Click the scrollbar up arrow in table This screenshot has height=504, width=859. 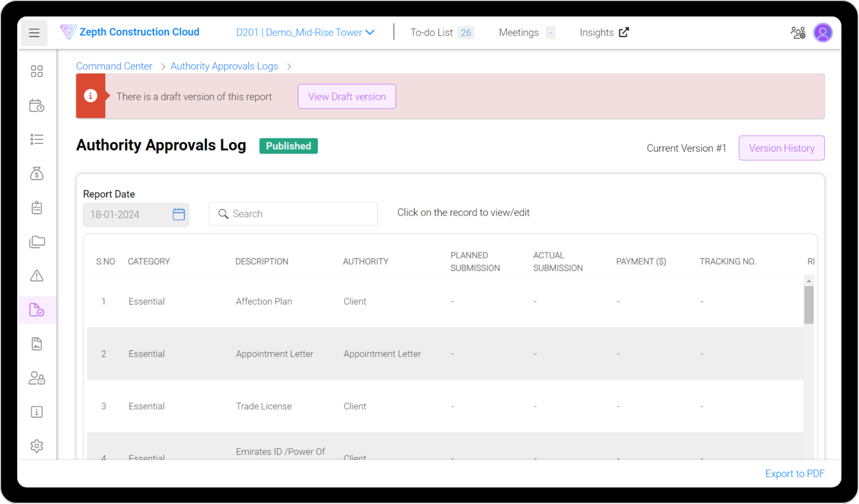[809, 281]
